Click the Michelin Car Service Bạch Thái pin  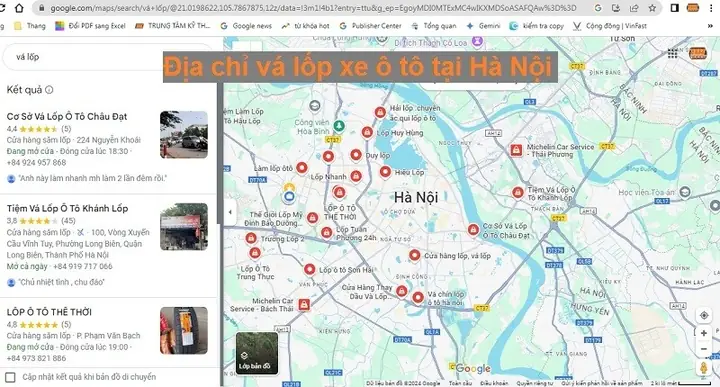[304, 304]
